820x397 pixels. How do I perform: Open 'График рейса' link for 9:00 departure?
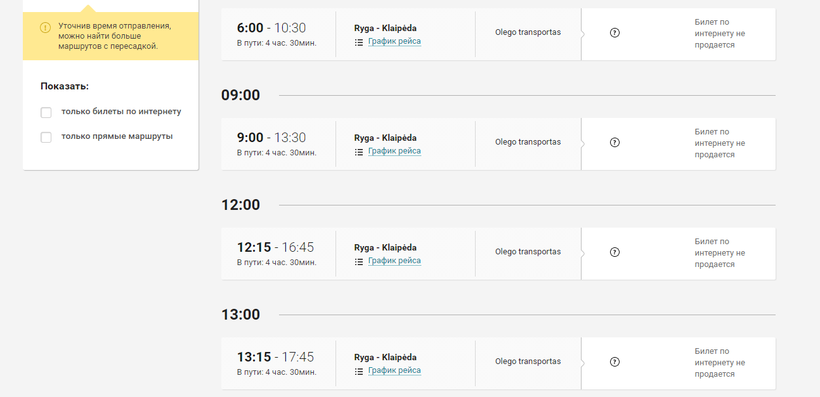pyautogui.click(x=394, y=151)
